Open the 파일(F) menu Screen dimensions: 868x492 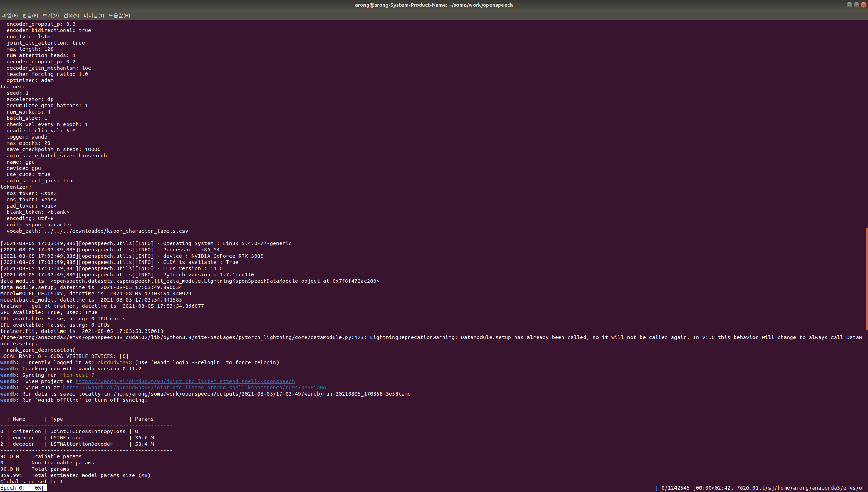pos(10,15)
